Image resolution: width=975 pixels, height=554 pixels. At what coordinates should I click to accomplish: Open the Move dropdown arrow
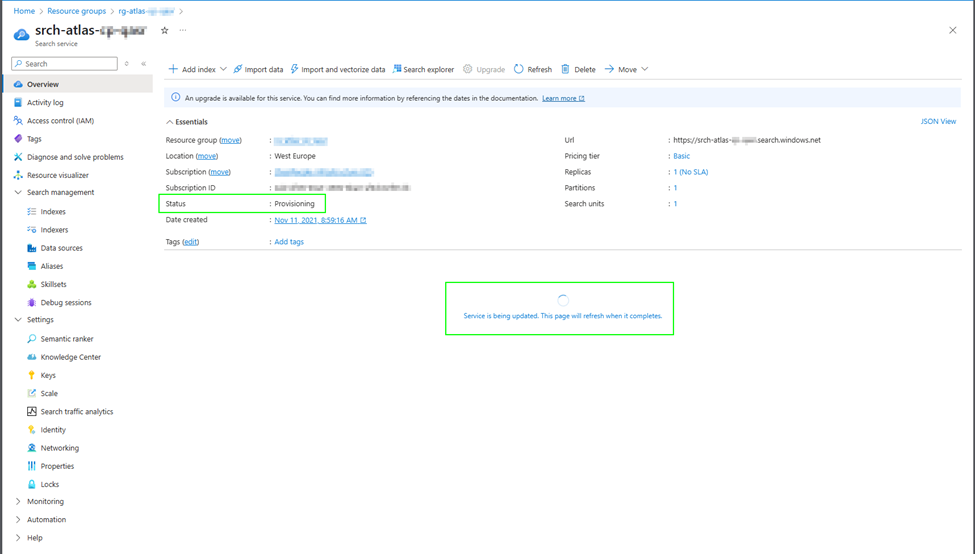645,69
